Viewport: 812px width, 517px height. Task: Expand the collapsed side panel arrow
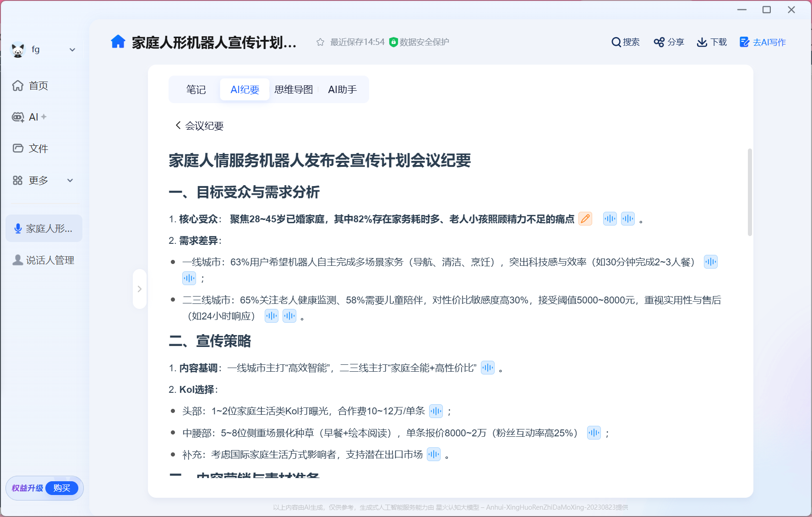coord(140,289)
